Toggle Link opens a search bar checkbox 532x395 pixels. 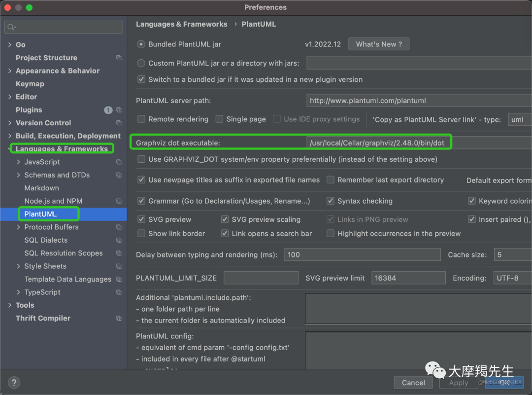(x=225, y=233)
